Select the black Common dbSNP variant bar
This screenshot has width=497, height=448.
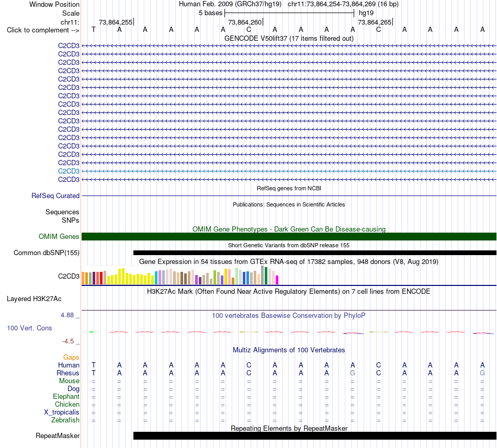click(315, 252)
